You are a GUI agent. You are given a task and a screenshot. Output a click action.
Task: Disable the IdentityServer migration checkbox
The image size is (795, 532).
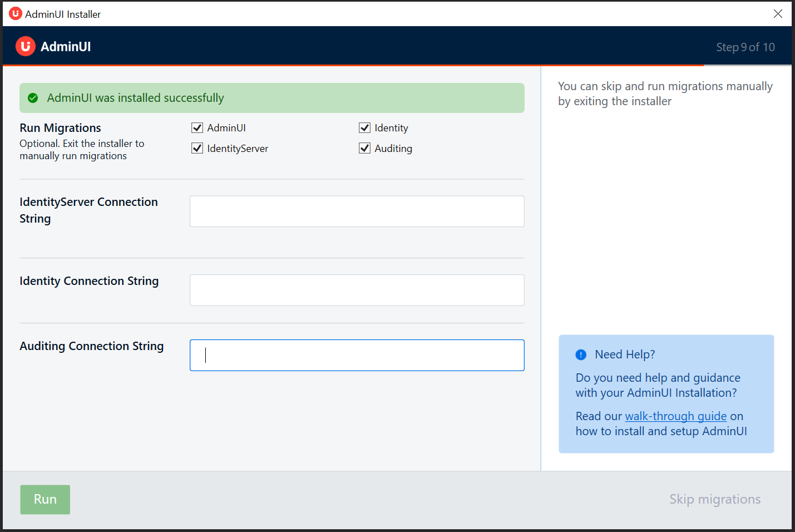[197, 149]
